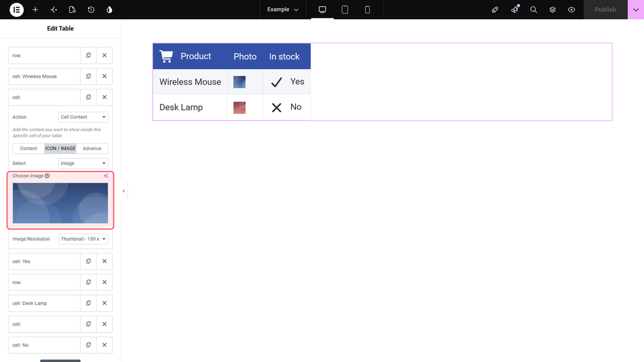The image size is (644, 362).
Task: Open the Finder search magnifier icon
Action: pyautogui.click(x=533, y=10)
